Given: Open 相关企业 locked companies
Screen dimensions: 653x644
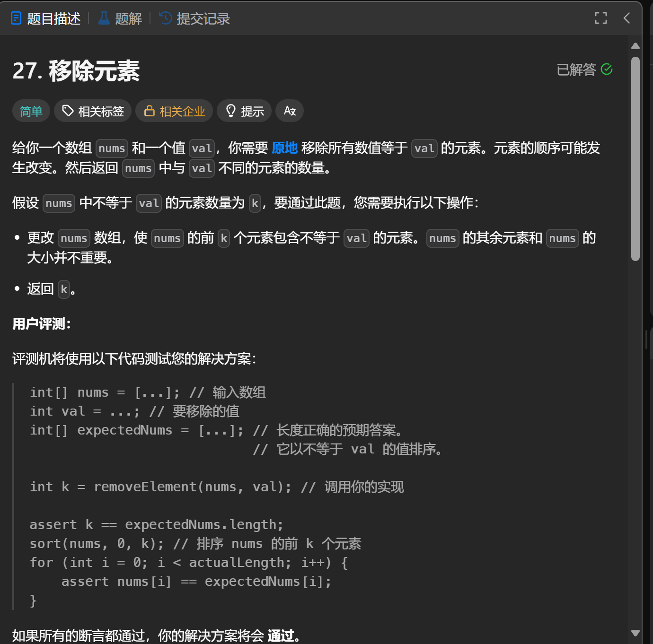Looking at the screenshot, I should click(x=174, y=111).
